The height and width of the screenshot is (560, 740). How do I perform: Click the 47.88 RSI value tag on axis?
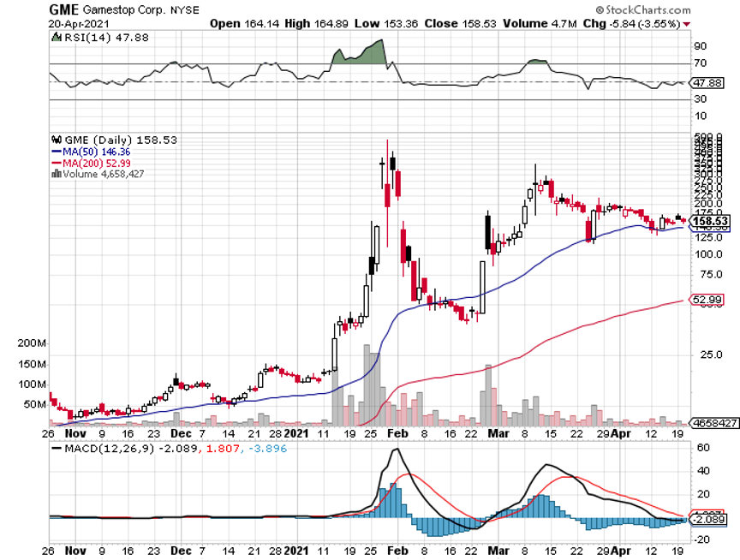(x=707, y=83)
